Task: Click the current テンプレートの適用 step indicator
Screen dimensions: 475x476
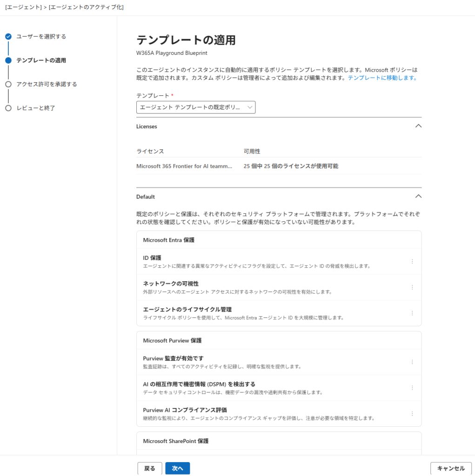Action: (8, 60)
